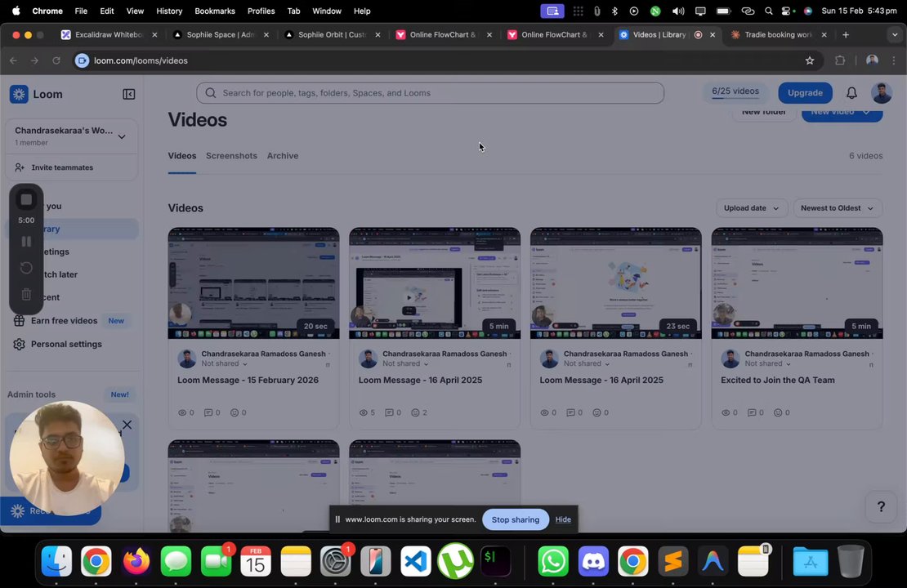
Task: Expand the New video dropdown arrow
Action: coord(865,112)
